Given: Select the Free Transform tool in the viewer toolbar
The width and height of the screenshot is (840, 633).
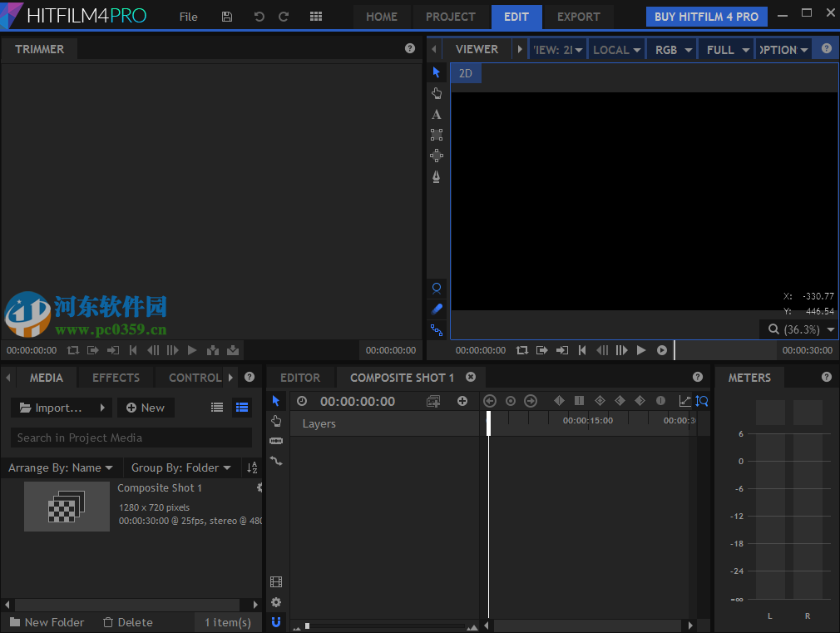Looking at the screenshot, I should click(x=437, y=135).
